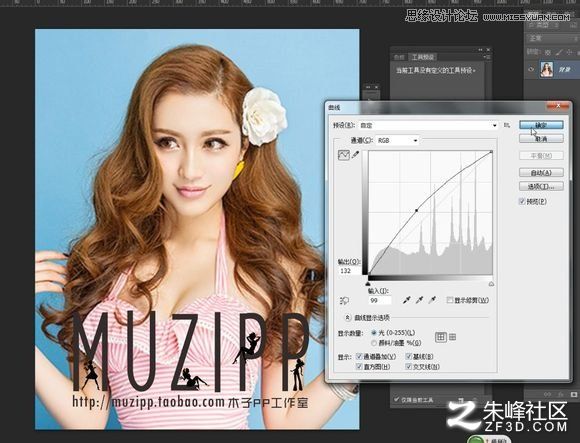Pick the white point eyedropper
Screen dimensions: 580x443
coord(432,300)
